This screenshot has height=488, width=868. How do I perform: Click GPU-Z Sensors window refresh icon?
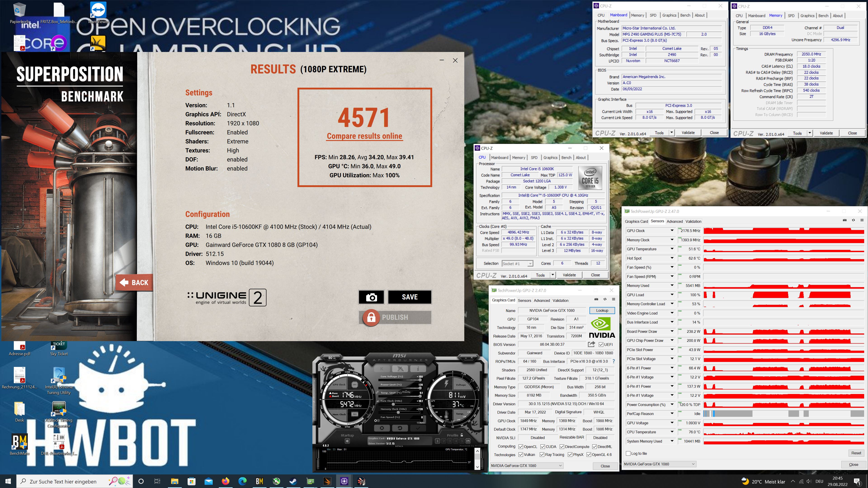[x=853, y=220]
